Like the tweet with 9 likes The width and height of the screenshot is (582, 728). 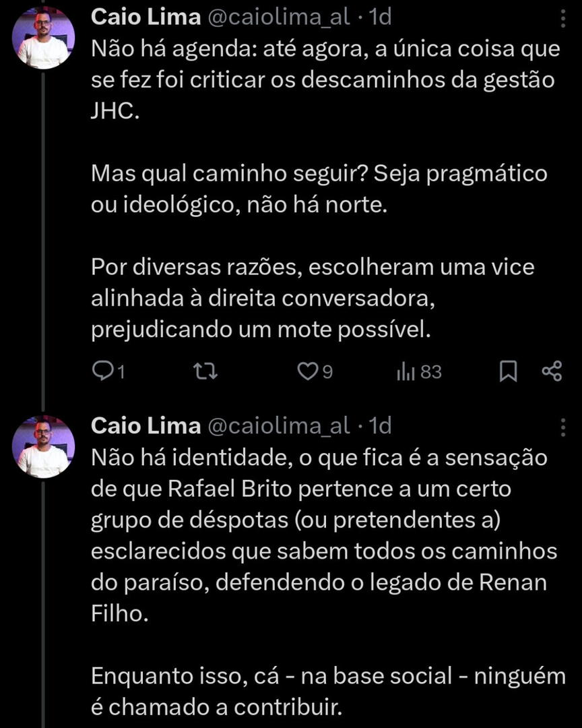point(309,371)
